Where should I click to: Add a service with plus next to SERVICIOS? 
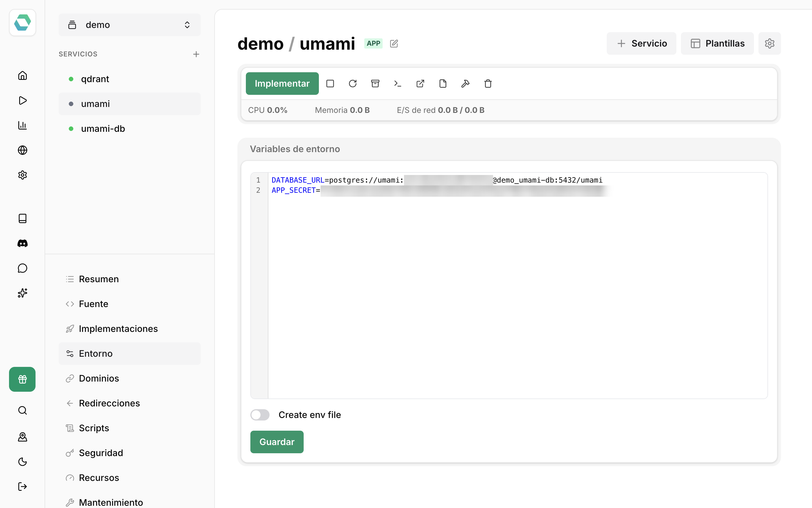click(x=196, y=54)
